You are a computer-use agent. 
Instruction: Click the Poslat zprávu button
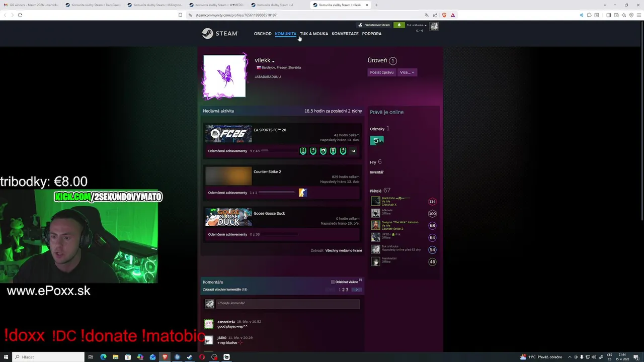382,72
